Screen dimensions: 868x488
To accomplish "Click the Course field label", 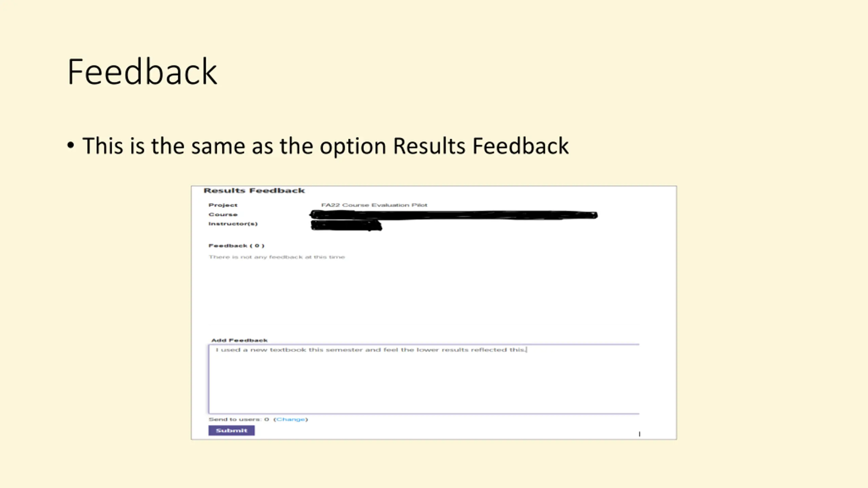I will tap(223, 215).
